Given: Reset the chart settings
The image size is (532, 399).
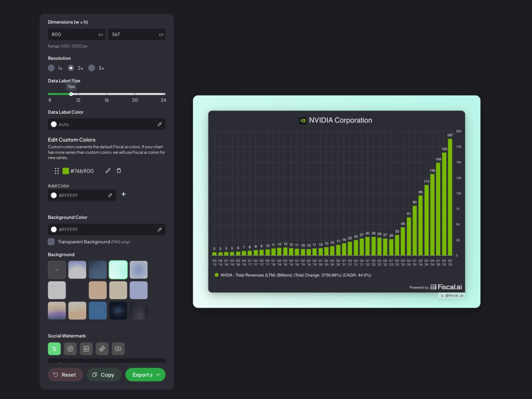Looking at the screenshot, I should point(65,375).
